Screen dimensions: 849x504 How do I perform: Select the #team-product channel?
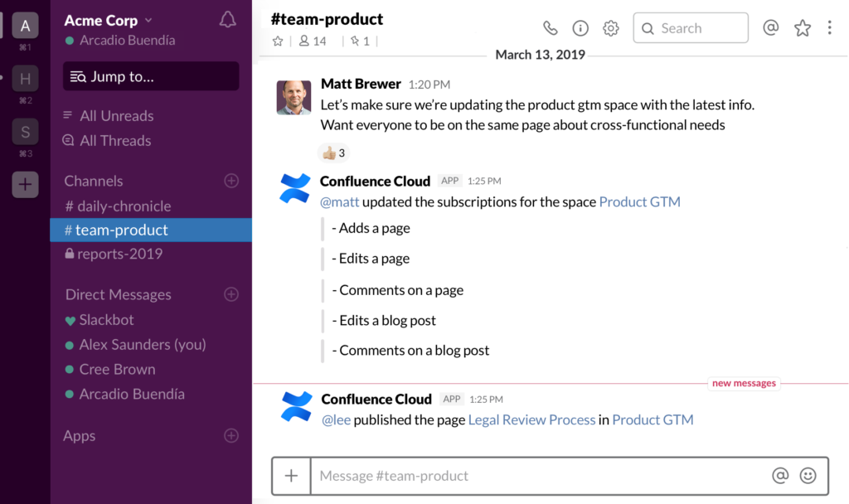pyautogui.click(x=151, y=230)
